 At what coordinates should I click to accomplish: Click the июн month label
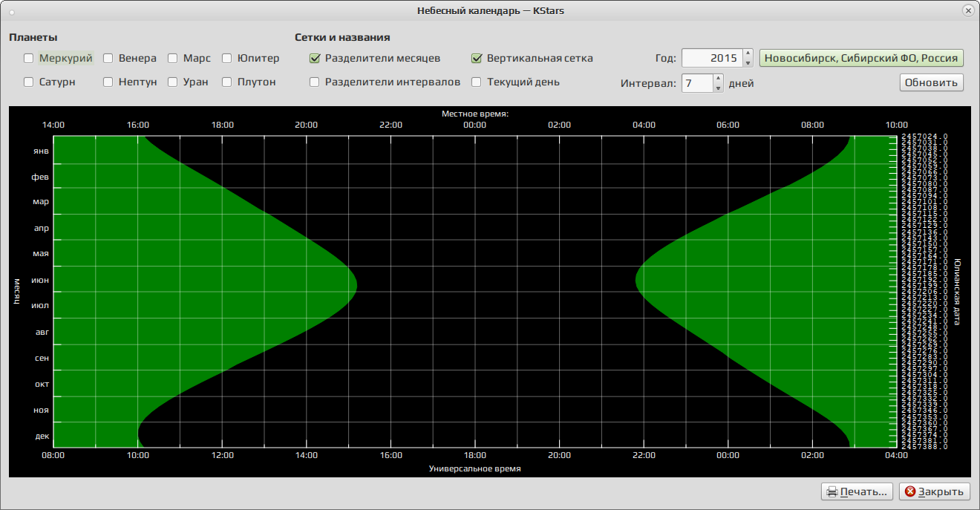(x=40, y=280)
